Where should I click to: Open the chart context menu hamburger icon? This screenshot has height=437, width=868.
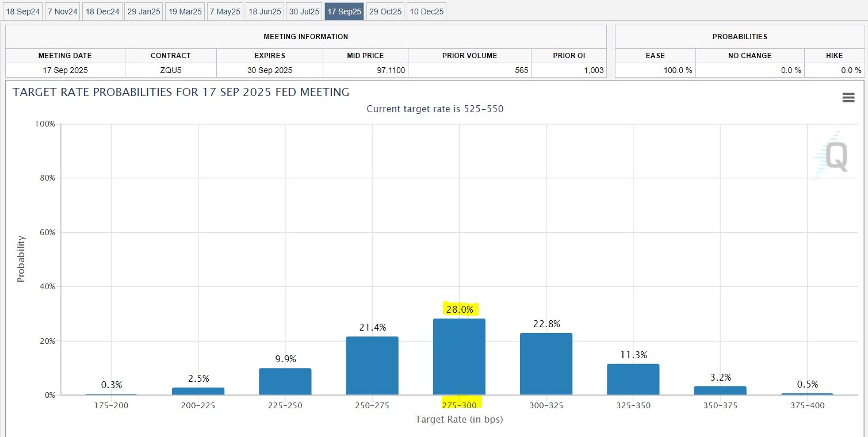pos(848,98)
